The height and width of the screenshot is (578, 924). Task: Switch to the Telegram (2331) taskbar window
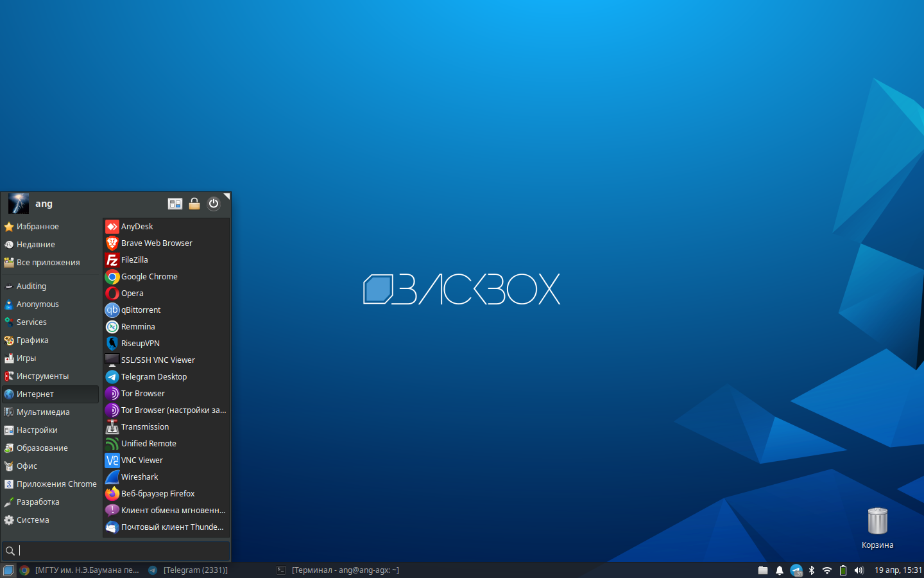(188, 570)
